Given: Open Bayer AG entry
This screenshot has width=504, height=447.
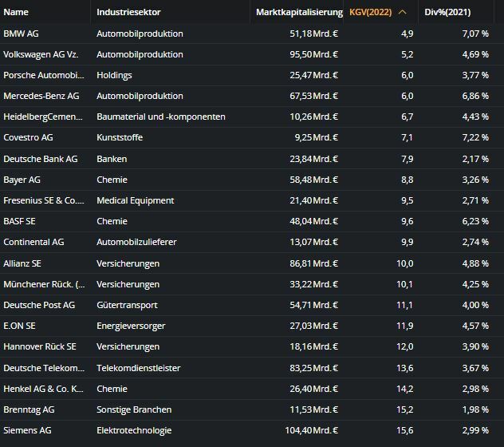Looking at the screenshot, I should (x=22, y=180).
